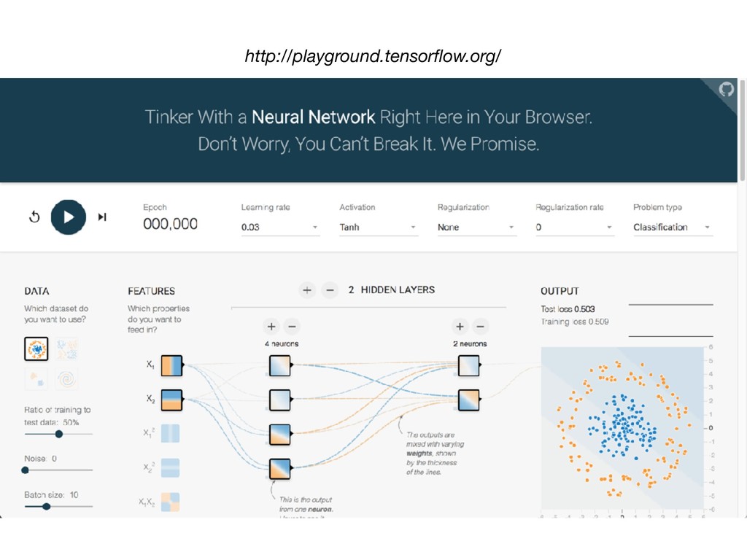
Task: Open the Activation dropdown showing Tanh
Action: point(379,227)
